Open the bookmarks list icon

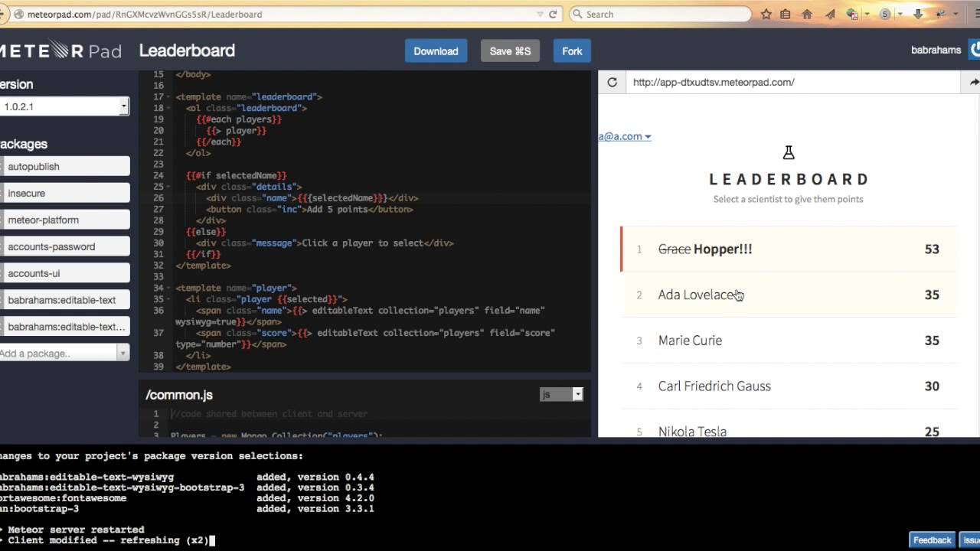[x=786, y=14]
